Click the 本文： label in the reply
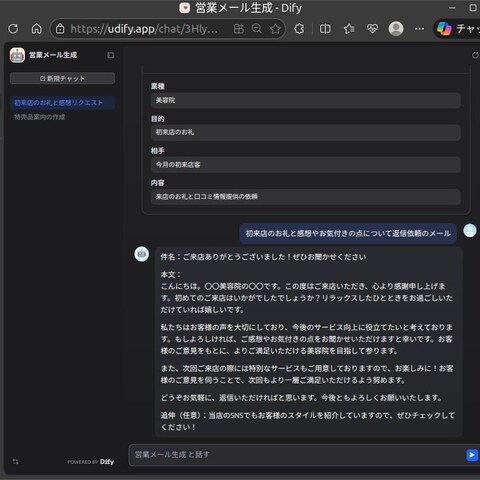 pos(171,275)
